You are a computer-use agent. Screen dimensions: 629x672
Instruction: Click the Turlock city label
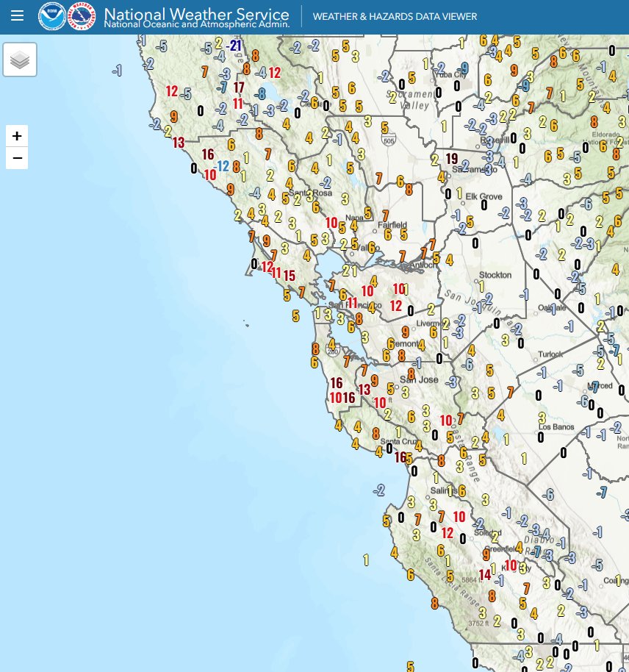550,354
